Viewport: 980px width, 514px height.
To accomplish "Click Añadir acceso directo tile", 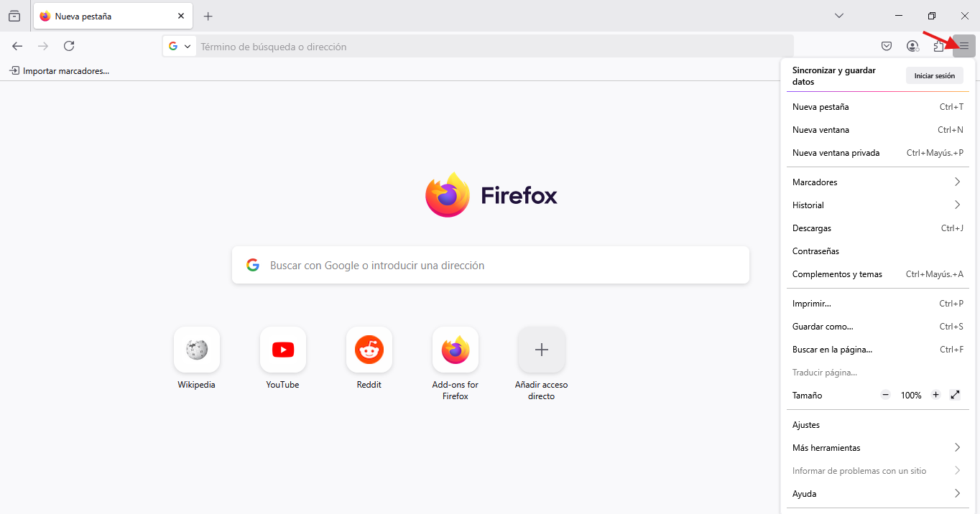I will click(x=542, y=364).
